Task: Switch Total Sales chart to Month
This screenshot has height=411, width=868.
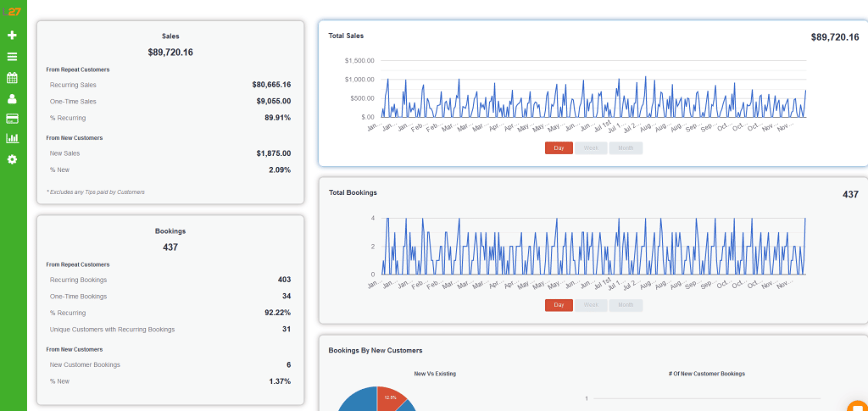Action: point(626,148)
